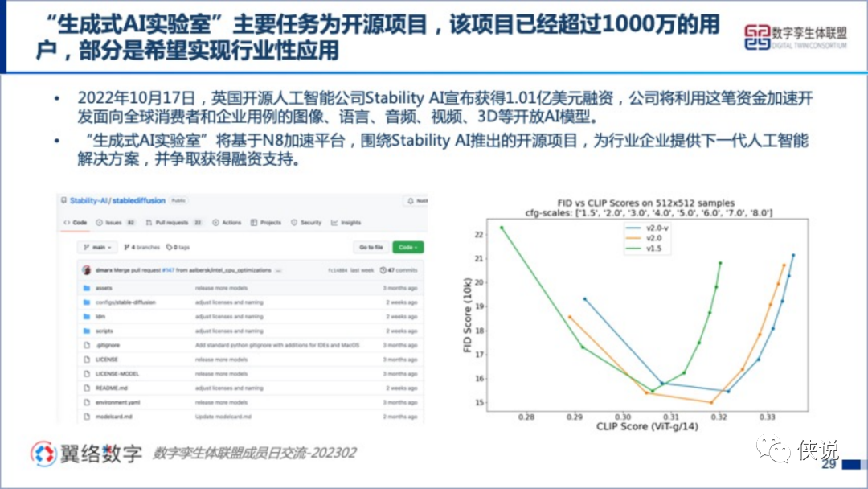Viewport: 868px width, 489px height.
Task: Click the Notifications bell icon
Action: pyautogui.click(x=411, y=201)
